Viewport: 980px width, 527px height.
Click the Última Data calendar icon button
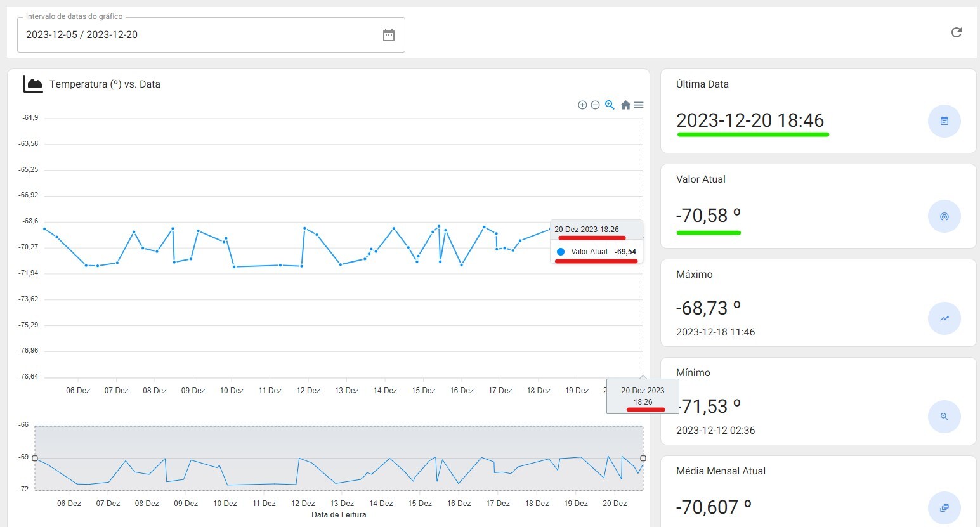[944, 121]
